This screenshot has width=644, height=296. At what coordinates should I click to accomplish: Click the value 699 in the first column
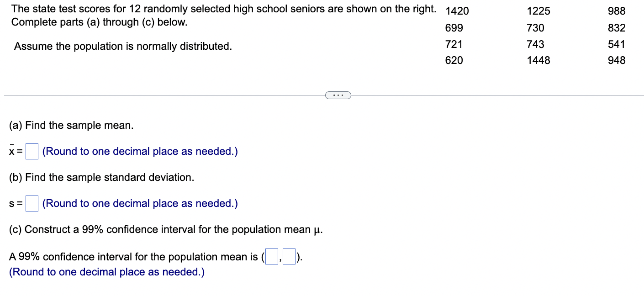coord(453,27)
